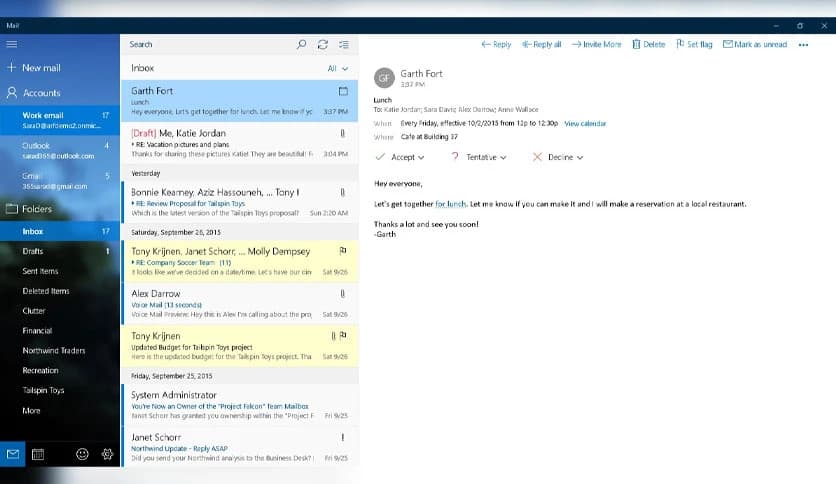Screen dimensions: 836x484
Task: Click Invite More in the toolbar
Action: click(x=597, y=44)
